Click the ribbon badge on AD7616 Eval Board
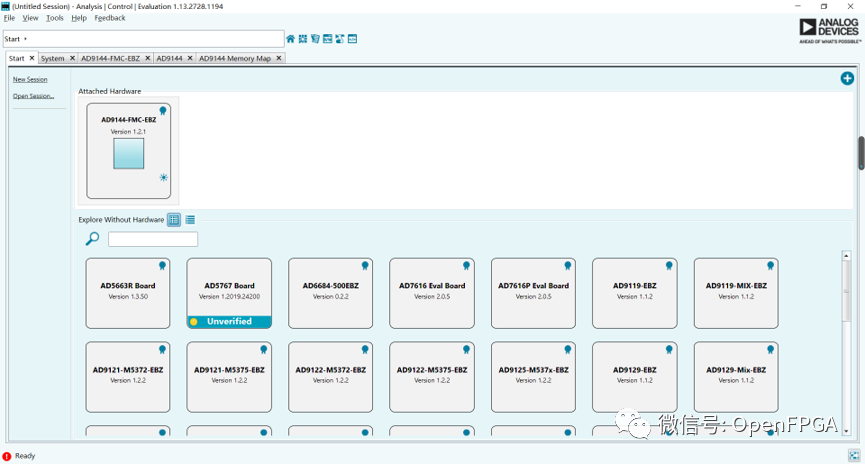This screenshot has height=464, width=865. point(466,266)
